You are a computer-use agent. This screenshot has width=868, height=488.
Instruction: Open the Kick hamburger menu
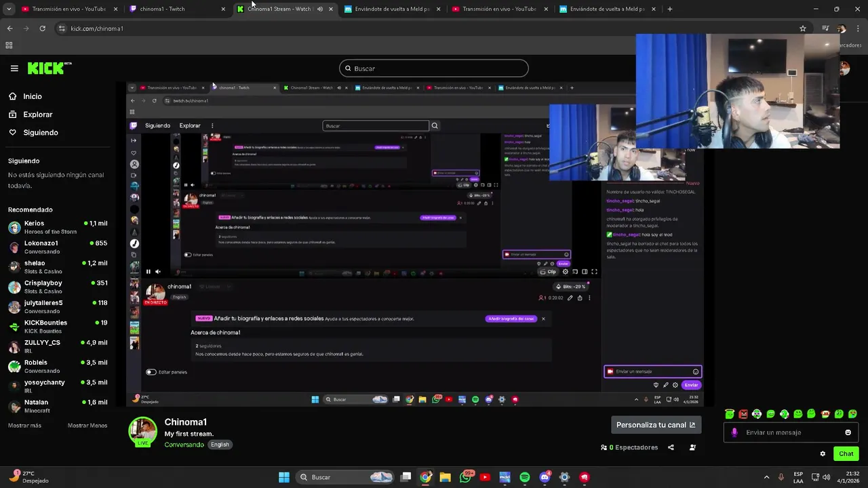[14, 68]
